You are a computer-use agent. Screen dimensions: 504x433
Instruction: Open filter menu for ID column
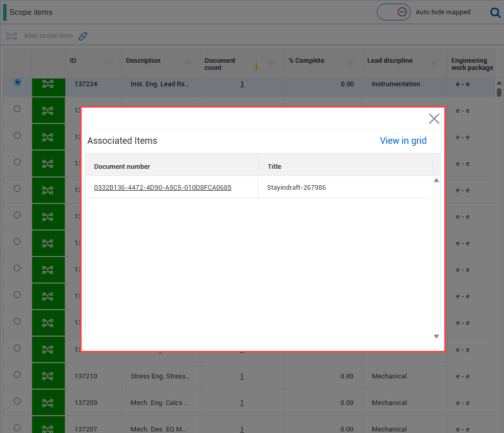click(109, 64)
